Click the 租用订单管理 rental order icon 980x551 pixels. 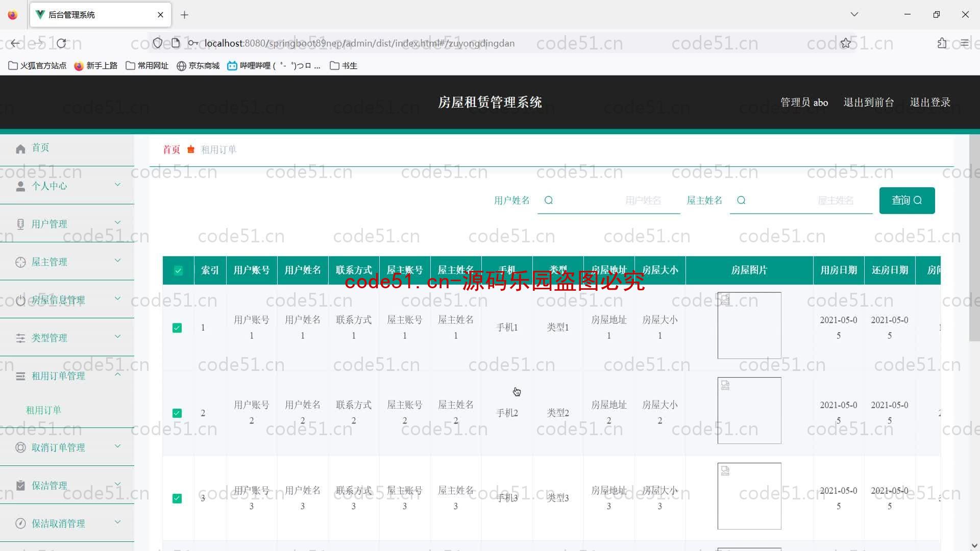pyautogui.click(x=20, y=375)
